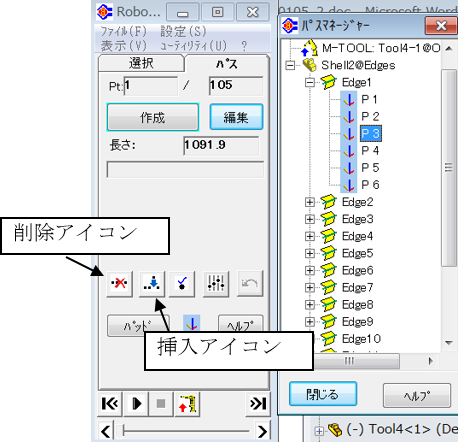The height and width of the screenshot is (442, 458).
Task: Click the checkmark point icon
Action: (182, 284)
